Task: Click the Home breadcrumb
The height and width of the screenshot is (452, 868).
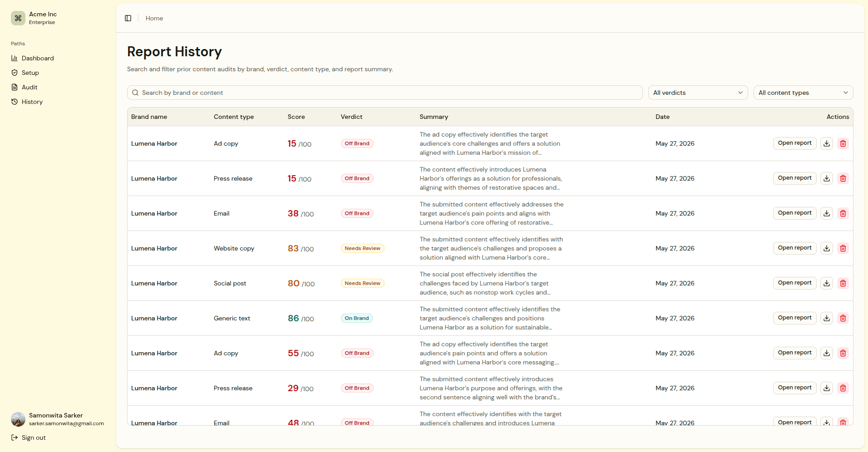Action: click(154, 18)
